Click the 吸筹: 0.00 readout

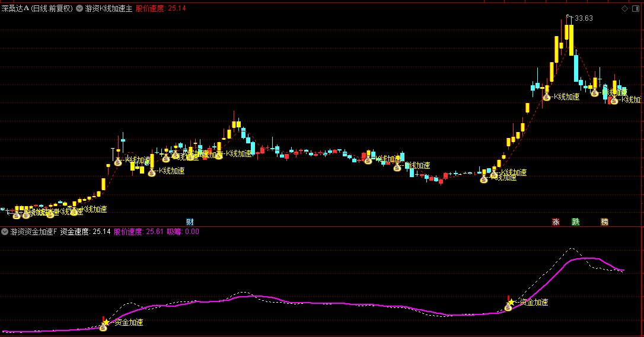pos(183,232)
